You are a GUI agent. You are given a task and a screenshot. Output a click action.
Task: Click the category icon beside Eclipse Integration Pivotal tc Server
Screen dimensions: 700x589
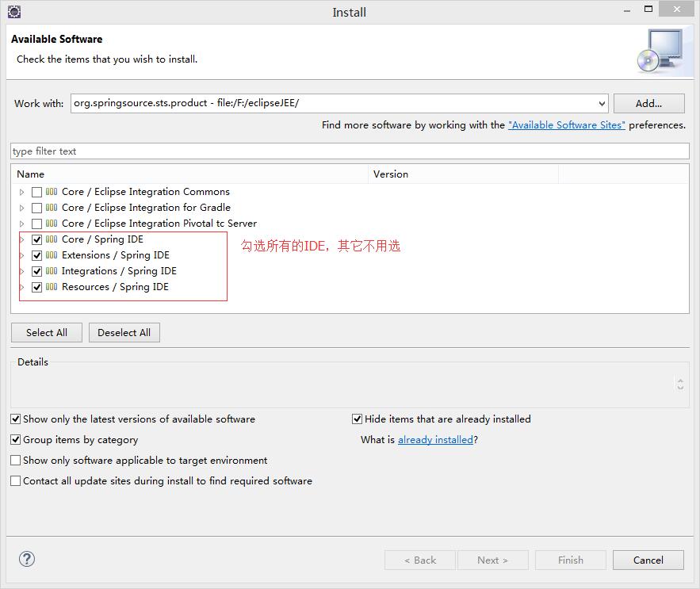52,224
